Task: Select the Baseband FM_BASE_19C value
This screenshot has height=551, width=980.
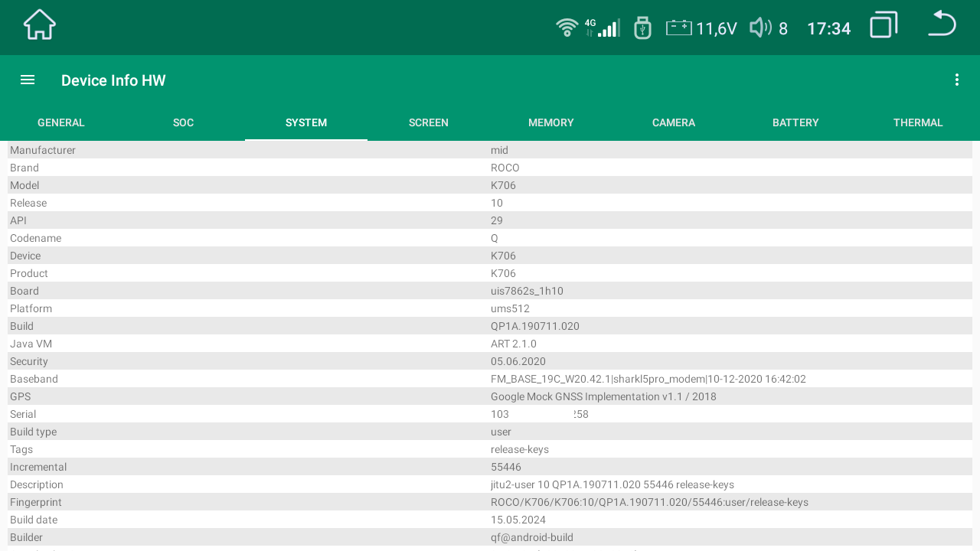Action: coord(648,379)
